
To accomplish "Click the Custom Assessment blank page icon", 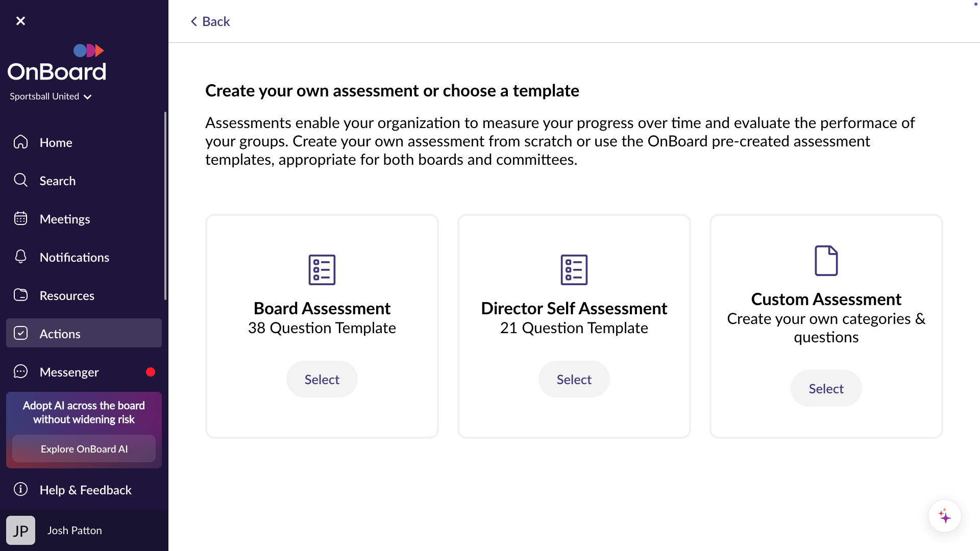I will 826,260.
